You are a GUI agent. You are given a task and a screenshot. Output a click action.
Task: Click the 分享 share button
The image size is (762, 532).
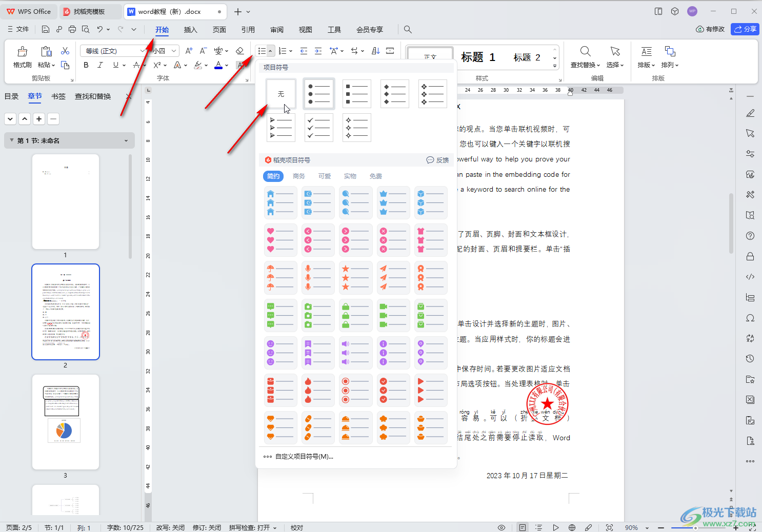pos(745,29)
